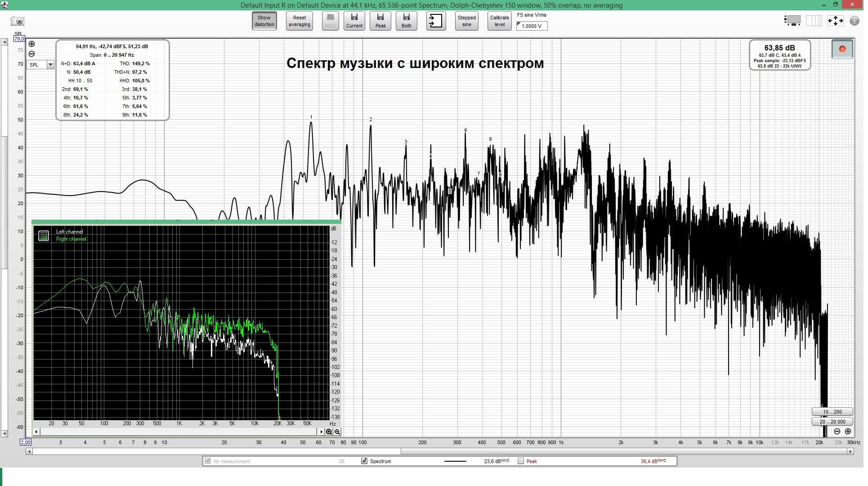The width and height of the screenshot is (868, 486).
Task: Uncheck the Spectrum trace checkbox
Action: [364, 461]
